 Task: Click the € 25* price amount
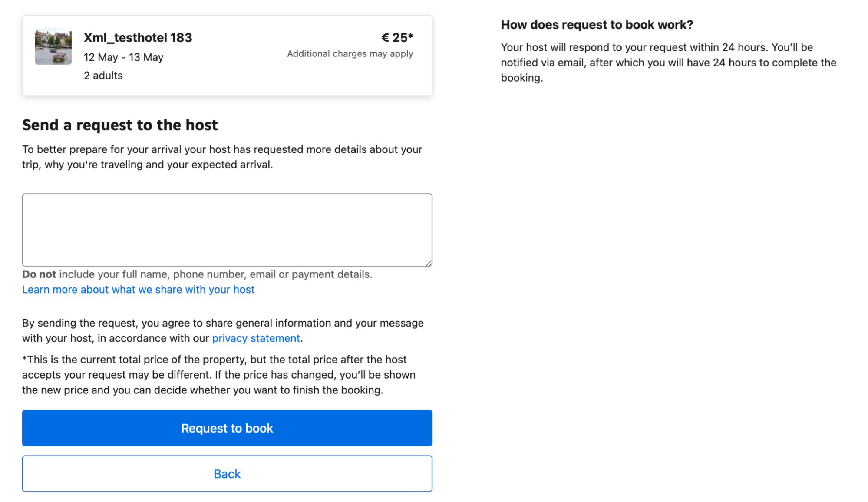397,38
